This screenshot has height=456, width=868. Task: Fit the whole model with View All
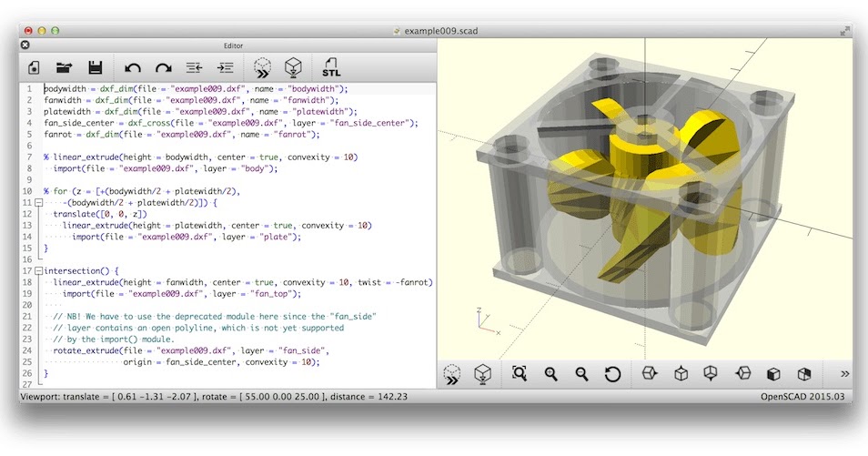(520, 373)
